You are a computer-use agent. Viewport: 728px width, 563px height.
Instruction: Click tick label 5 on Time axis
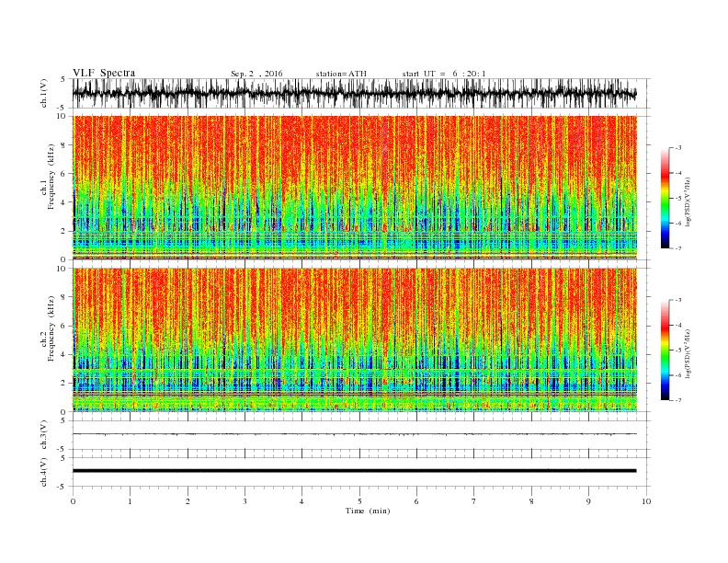pos(359,501)
